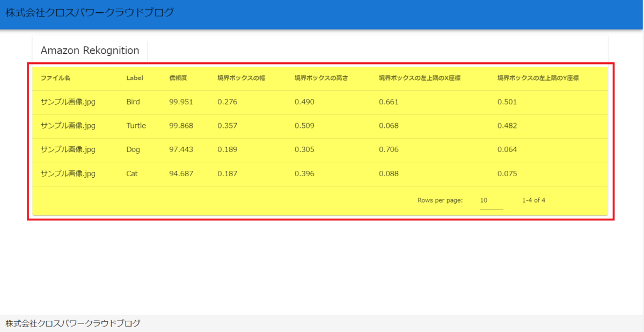The image size is (644, 332).
Task: Click the 株式会社クロスパワークラウドブログ header title
Action: [x=90, y=12]
